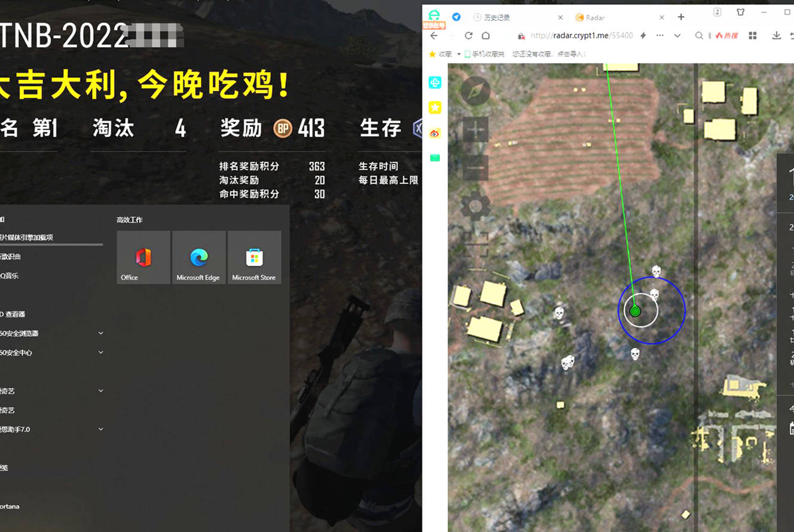Click the 命中奖励积分 result row
The width and height of the screenshot is (794, 532).
pyautogui.click(x=272, y=194)
